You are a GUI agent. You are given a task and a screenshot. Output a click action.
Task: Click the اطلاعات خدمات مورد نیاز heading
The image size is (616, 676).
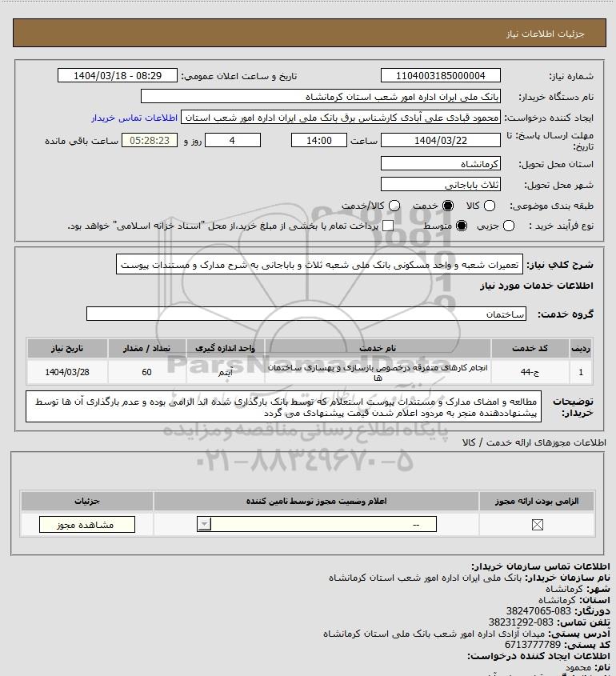537,286
